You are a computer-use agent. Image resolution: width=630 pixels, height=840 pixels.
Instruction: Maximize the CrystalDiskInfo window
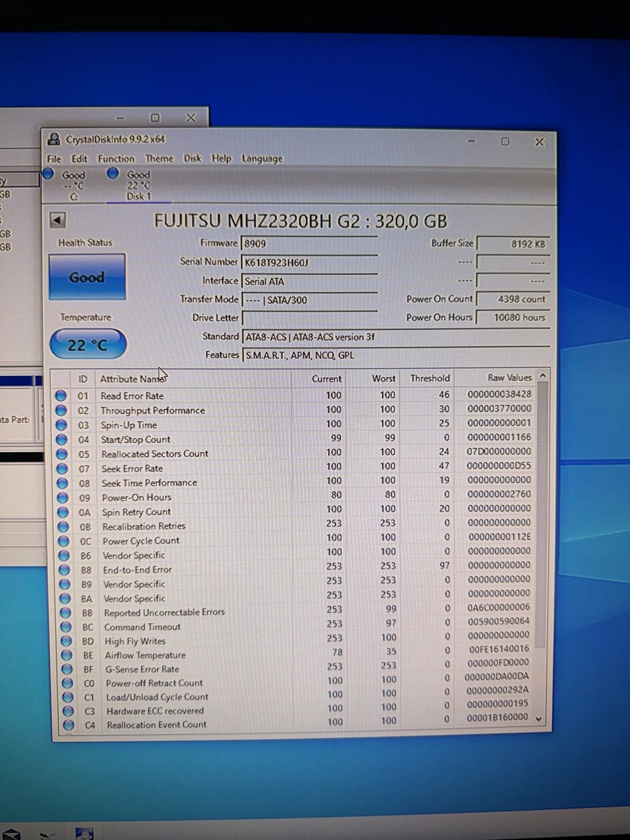[505, 141]
